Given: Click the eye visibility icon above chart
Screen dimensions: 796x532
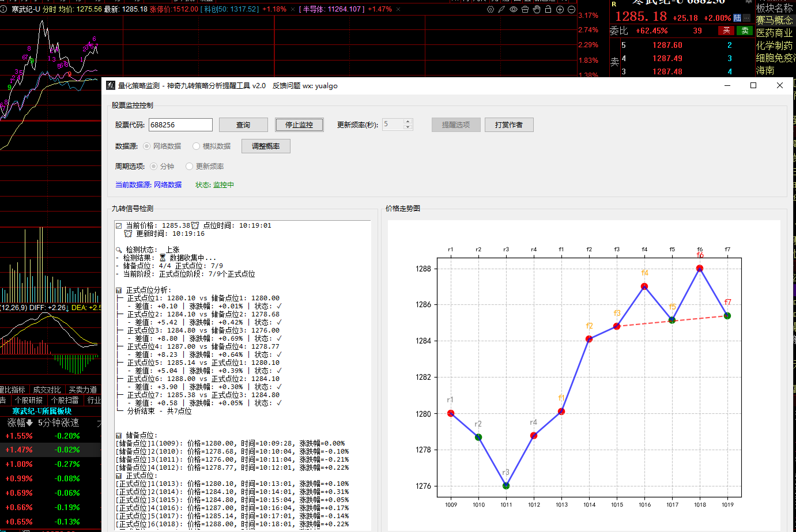Looking at the screenshot, I should 513,9.
